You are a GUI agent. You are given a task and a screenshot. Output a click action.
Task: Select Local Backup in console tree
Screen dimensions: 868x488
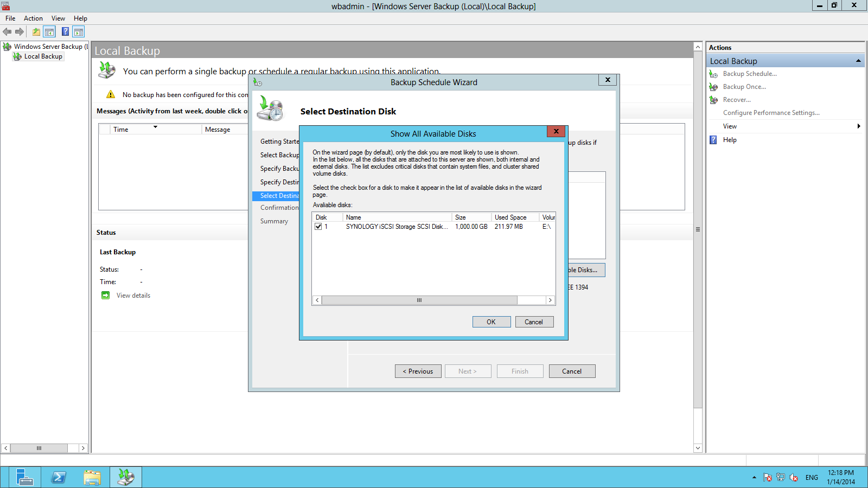click(x=43, y=56)
